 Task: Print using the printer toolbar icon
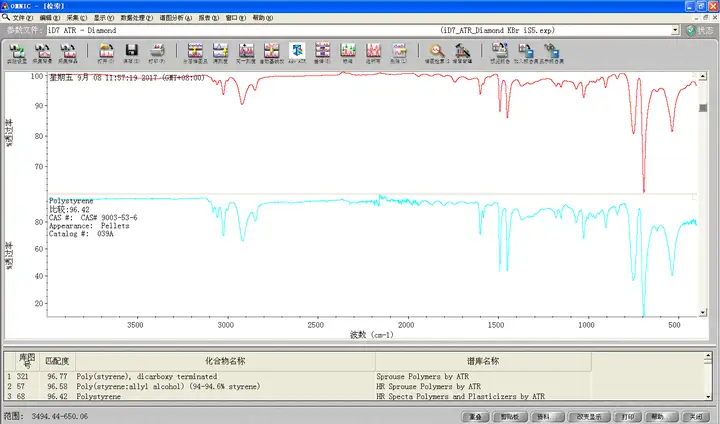pyautogui.click(x=157, y=53)
